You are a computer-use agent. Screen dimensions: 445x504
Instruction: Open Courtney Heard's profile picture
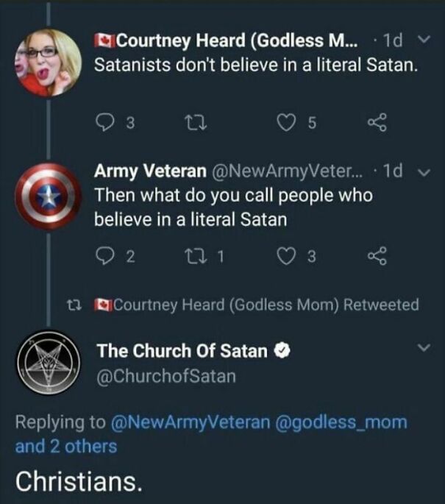pos(49,61)
